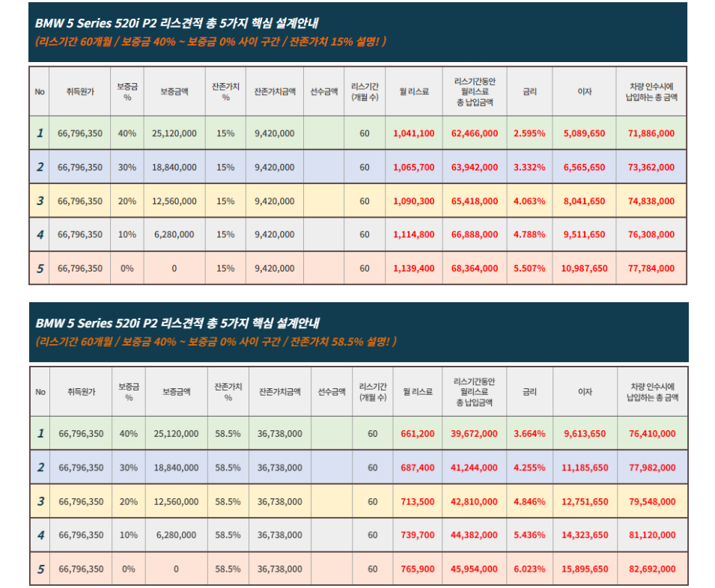Viewport: 715px width, 588px height.
Task: Select total payment 65,418,000
Action: pos(474,200)
